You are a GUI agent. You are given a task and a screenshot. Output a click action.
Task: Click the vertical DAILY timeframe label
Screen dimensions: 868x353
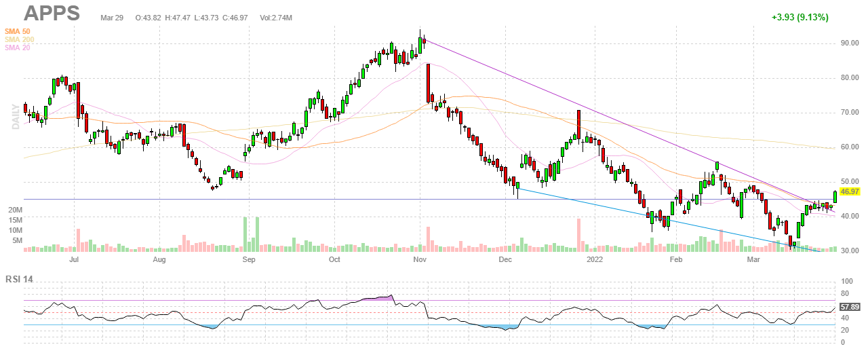(15, 116)
